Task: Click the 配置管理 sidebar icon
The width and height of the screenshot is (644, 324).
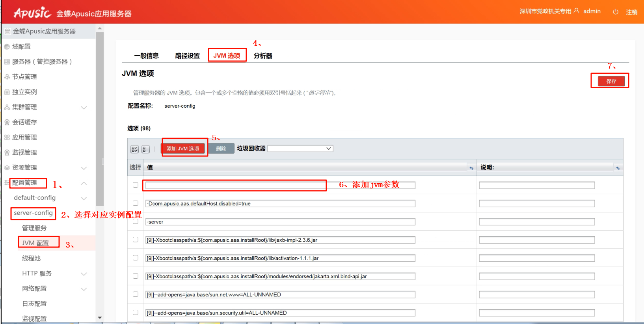Action: coord(7,182)
